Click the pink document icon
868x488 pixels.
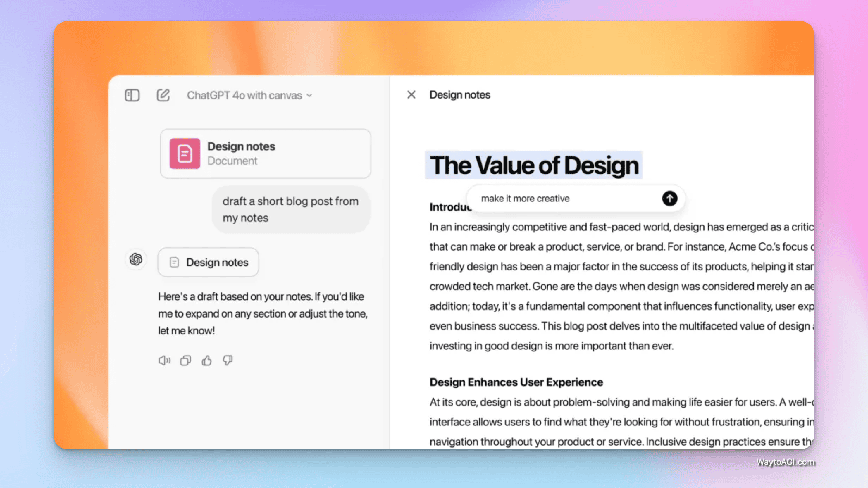[185, 154]
